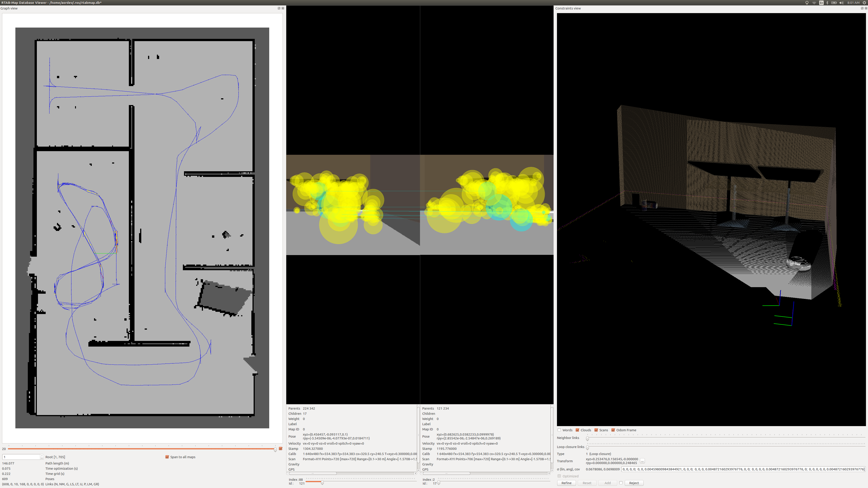Screen dimensions: 868x488
Task: Click the Loop closure links slider handle
Action: tap(587, 448)
